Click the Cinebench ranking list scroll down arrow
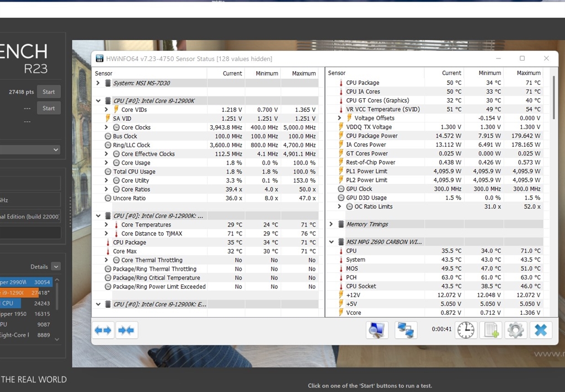This screenshot has width=565, height=392. tap(57, 339)
